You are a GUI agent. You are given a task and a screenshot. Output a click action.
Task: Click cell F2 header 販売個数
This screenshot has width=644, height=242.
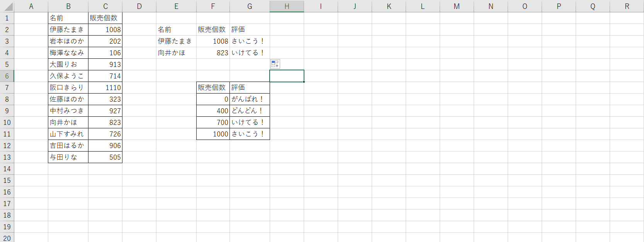[x=213, y=30]
